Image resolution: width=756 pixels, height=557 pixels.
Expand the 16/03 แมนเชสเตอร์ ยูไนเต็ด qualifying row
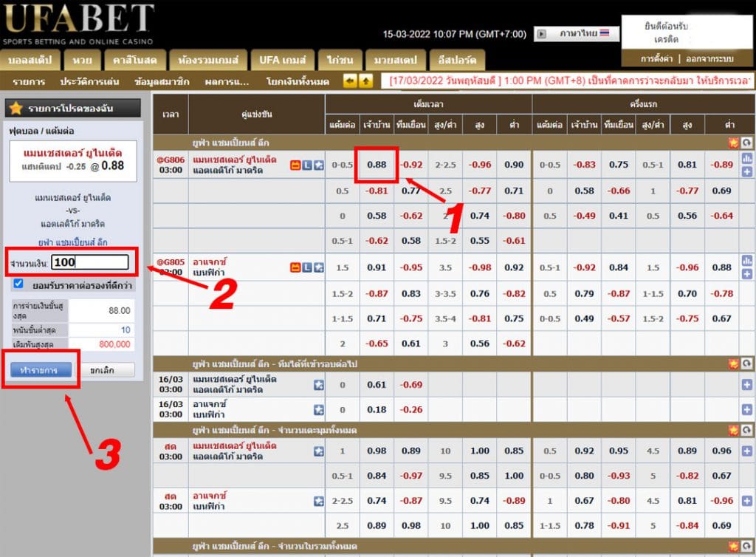(x=747, y=385)
